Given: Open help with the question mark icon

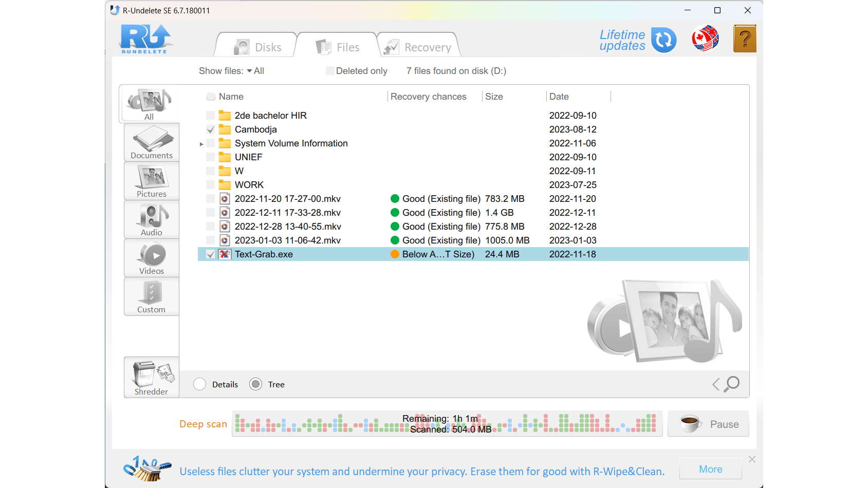Looking at the screenshot, I should [745, 39].
